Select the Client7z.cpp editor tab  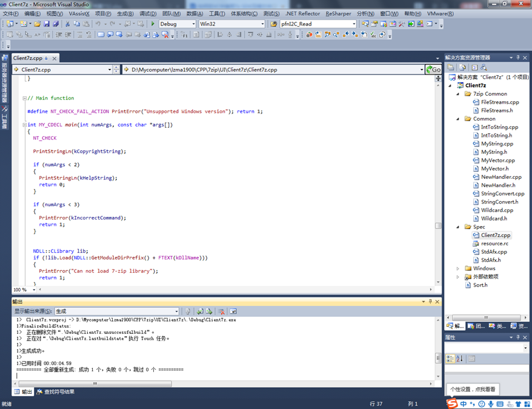point(28,58)
